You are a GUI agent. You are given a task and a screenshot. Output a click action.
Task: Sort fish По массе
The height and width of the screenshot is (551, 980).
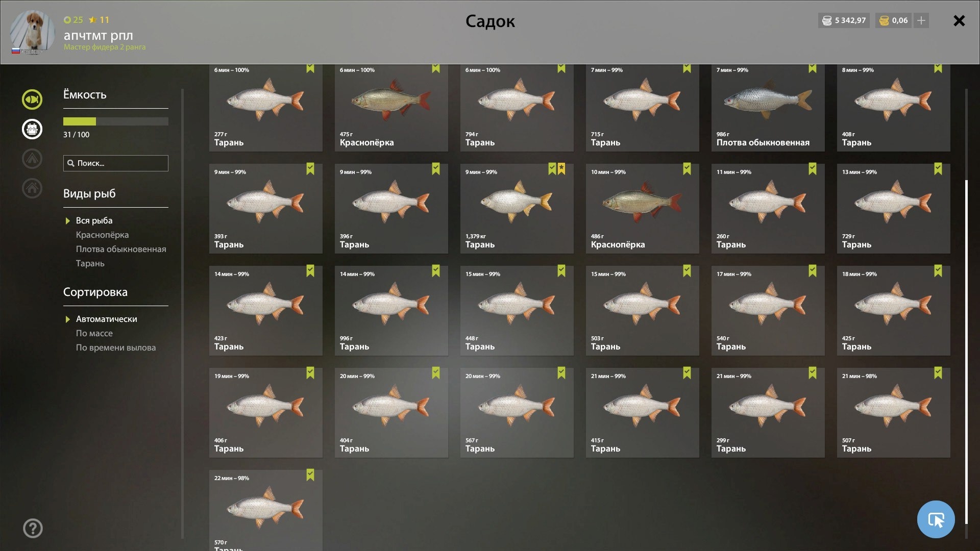[94, 333]
